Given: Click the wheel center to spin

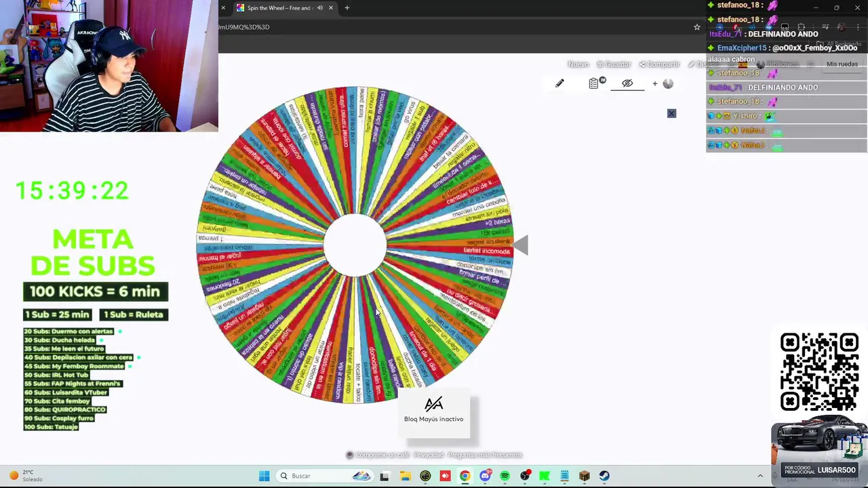Looking at the screenshot, I should (x=355, y=245).
